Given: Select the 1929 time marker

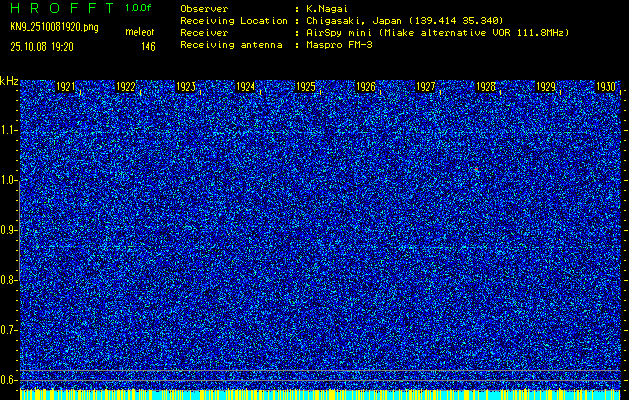Looking at the screenshot, I should click(x=546, y=88).
